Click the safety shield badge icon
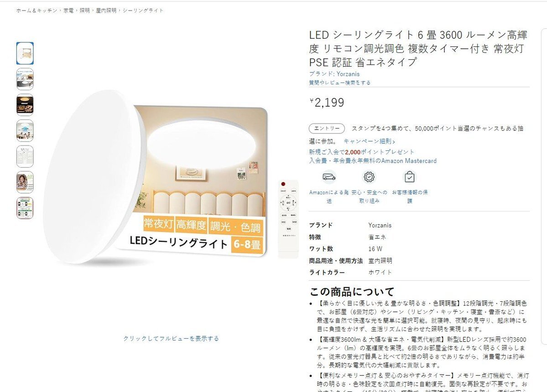The width and height of the screenshot is (547, 392). 369,177
